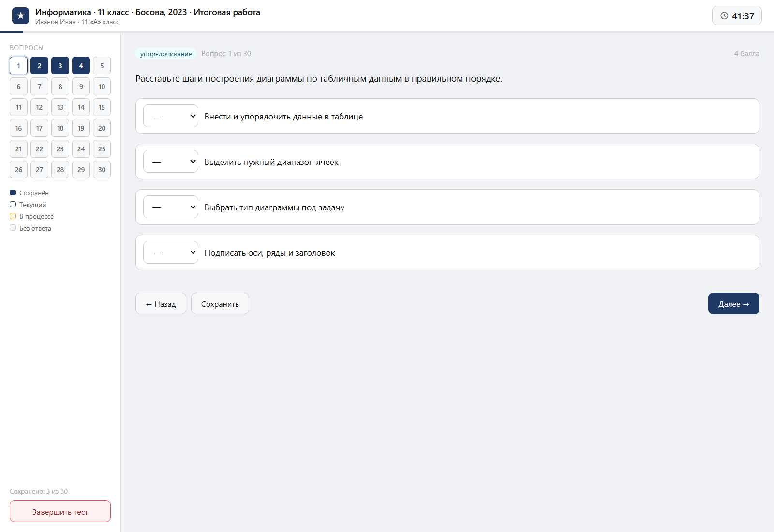Select question 19
This screenshot has height=532, width=774.
click(81, 128)
